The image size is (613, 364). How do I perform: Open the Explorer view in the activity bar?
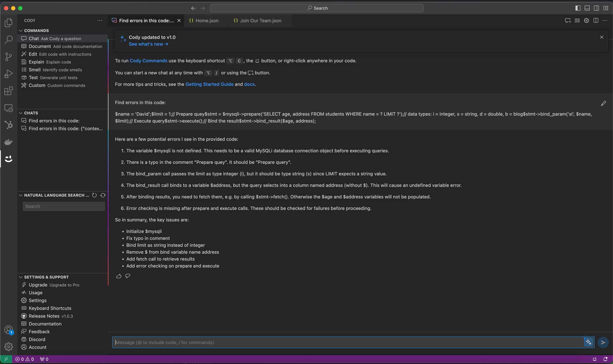(9, 22)
